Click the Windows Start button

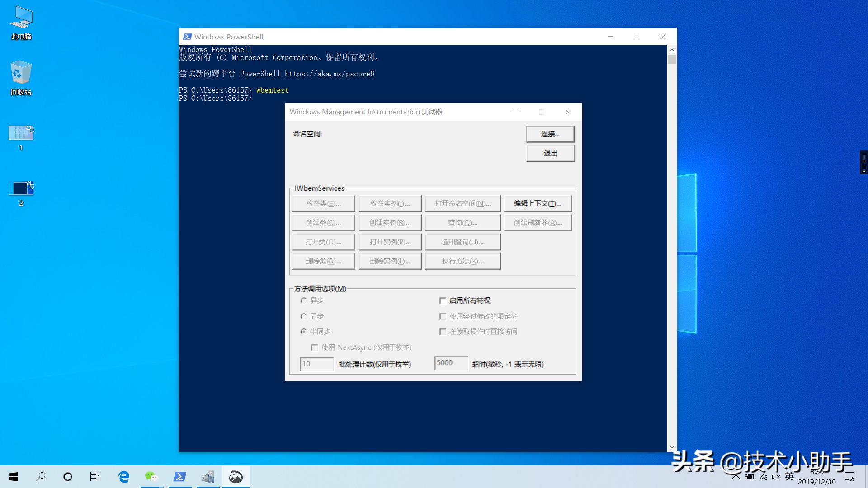[x=14, y=477]
